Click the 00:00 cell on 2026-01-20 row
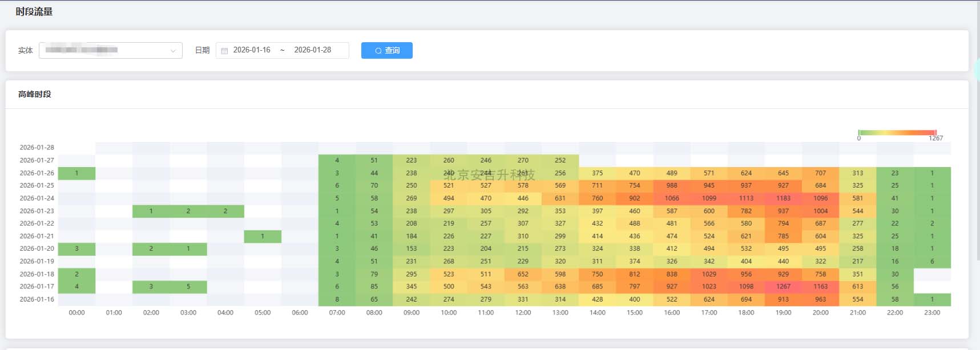This screenshot has width=980, height=350. (76, 249)
